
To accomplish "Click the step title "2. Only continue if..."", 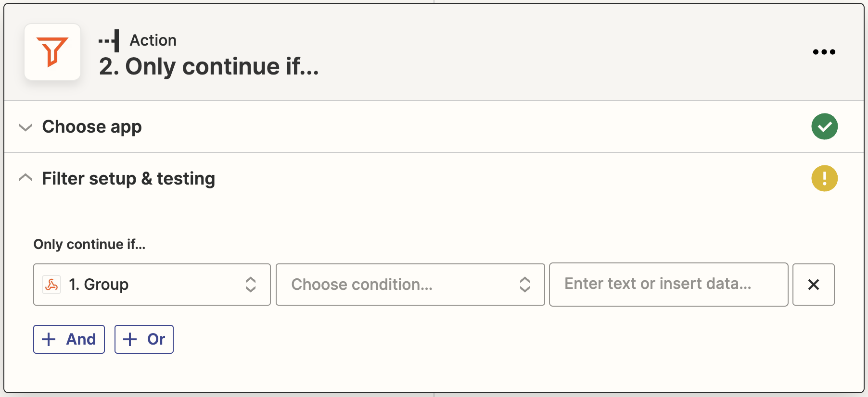I will click(209, 66).
